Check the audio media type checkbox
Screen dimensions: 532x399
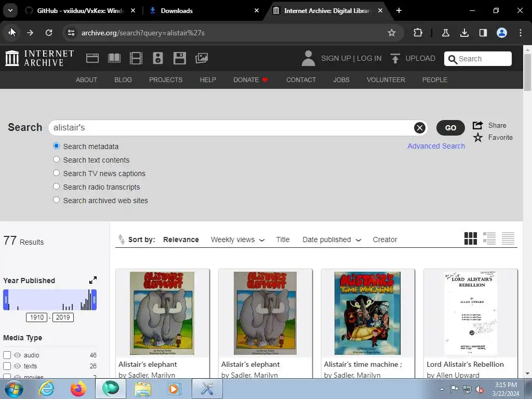click(x=7, y=355)
